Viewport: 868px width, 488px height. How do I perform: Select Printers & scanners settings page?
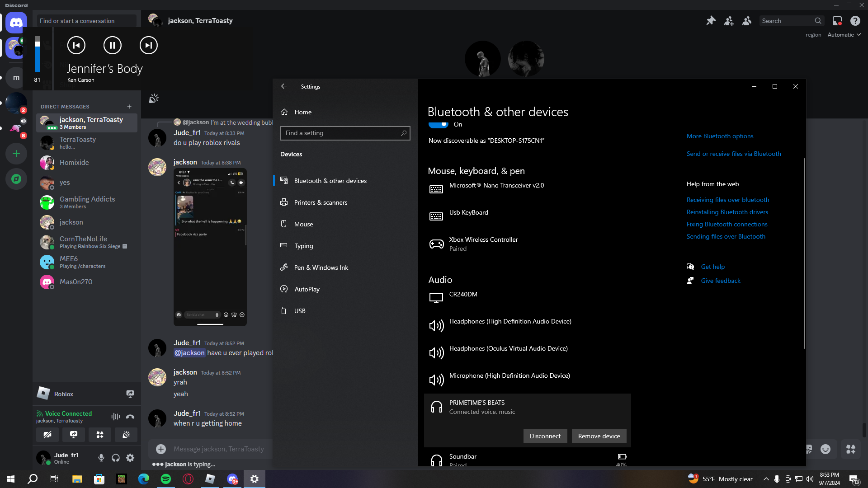point(321,202)
